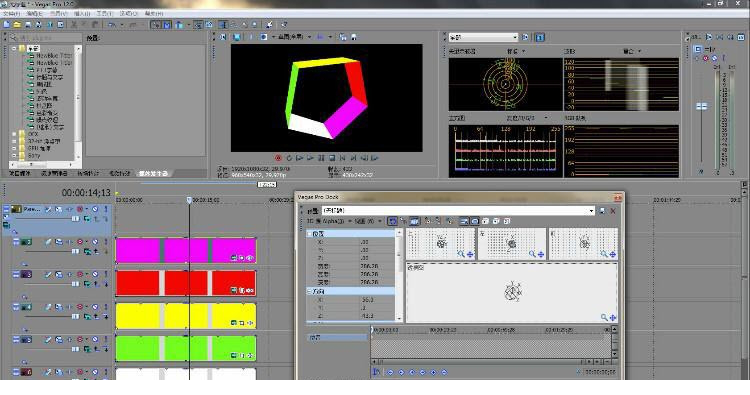Image resolution: width=750 pixels, height=395 pixels.
Task: Select the GPU 加速 folder
Action: click(39, 148)
